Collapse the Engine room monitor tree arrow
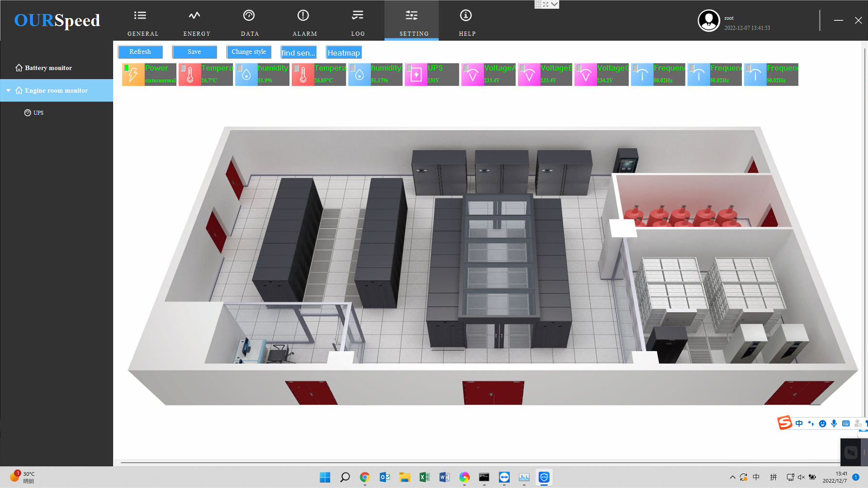The width and height of the screenshot is (868, 488). pos(8,90)
